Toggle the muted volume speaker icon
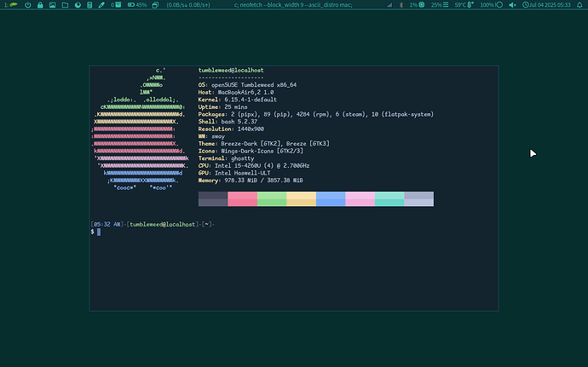The image size is (588, 367). (x=512, y=5)
